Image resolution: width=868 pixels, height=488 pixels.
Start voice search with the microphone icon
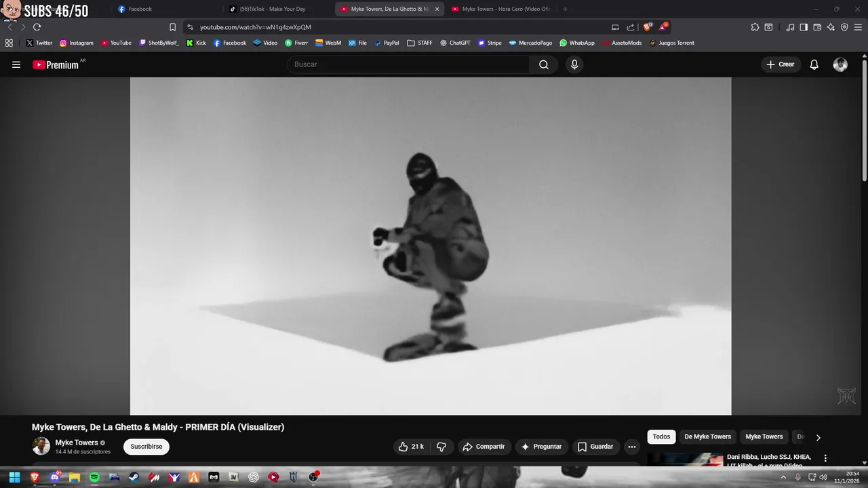point(574,64)
